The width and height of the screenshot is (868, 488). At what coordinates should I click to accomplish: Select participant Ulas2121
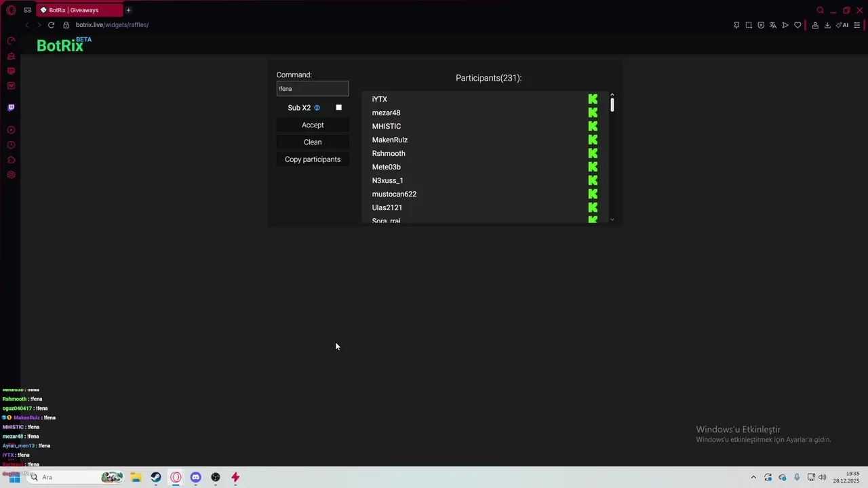387,207
